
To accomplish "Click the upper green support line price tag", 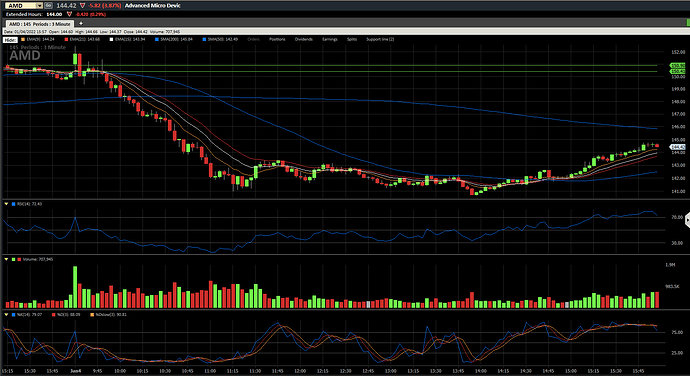I will coord(677,66).
